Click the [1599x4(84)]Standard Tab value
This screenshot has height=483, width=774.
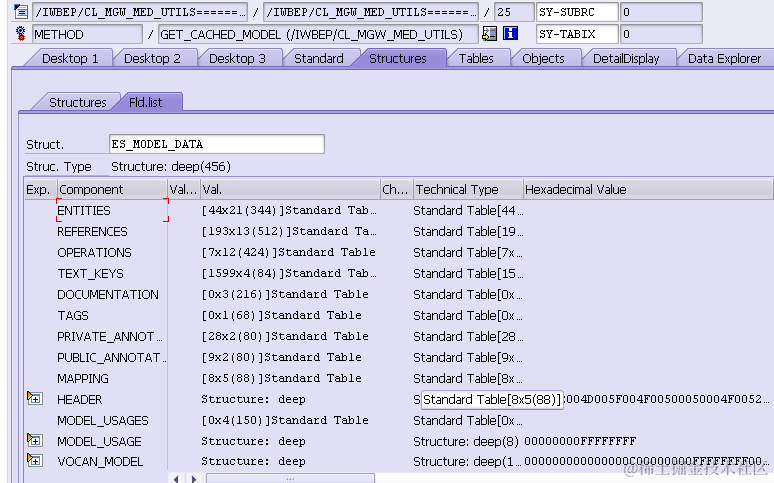pos(289,274)
